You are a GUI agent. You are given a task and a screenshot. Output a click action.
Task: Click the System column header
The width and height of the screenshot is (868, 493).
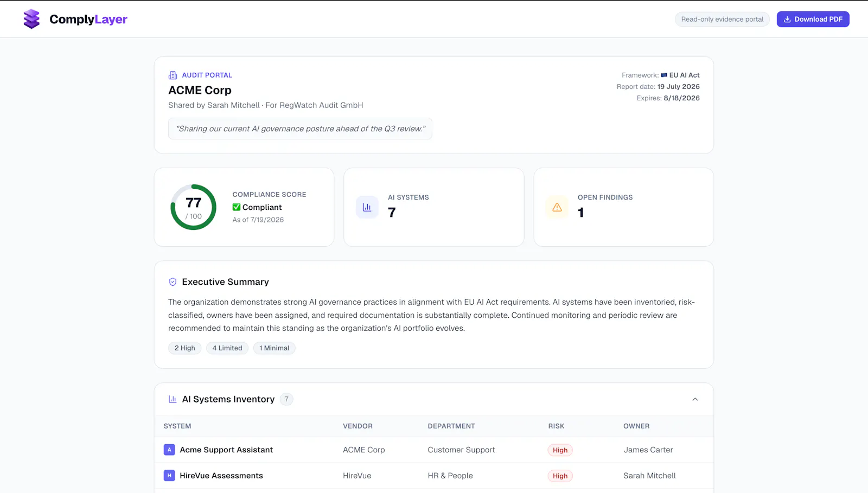tap(177, 426)
